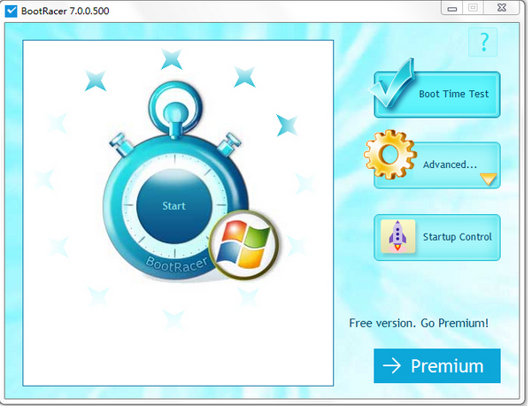Click the 'Free version. Go Premium!' text
Image resolution: width=532 pixels, height=406 pixels.
(x=419, y=324)
